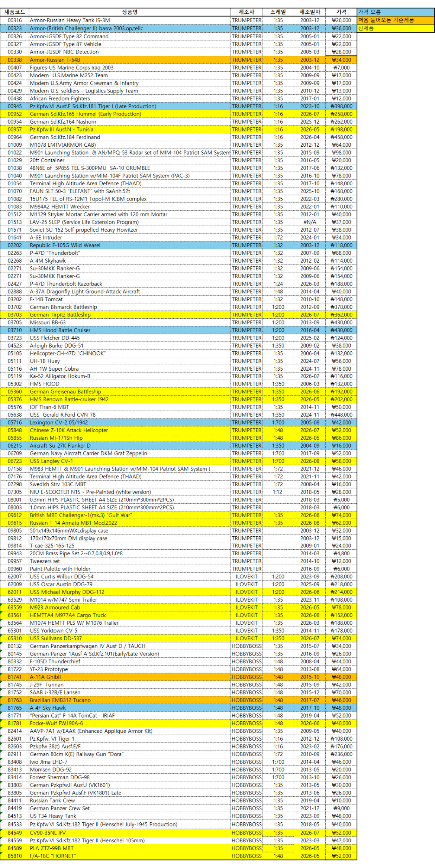Click the 제조일자 column header
The image size is (435, 868).
click(310, 12)
